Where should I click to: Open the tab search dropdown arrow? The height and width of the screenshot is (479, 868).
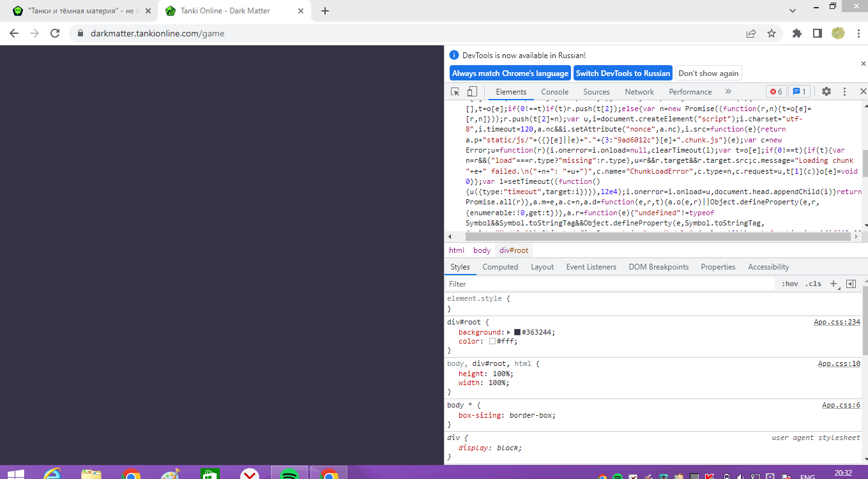point(793,11)
